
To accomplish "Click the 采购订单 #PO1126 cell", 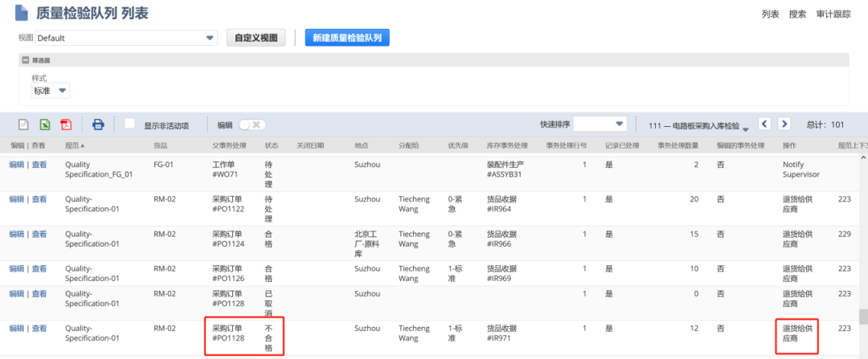I will pyautogui.click(x=228, y=273).
